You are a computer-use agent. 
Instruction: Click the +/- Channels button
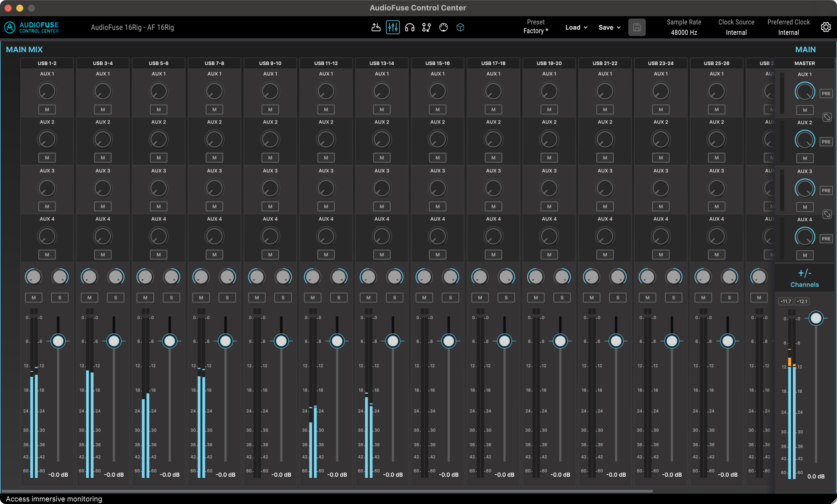coord(805,278)
